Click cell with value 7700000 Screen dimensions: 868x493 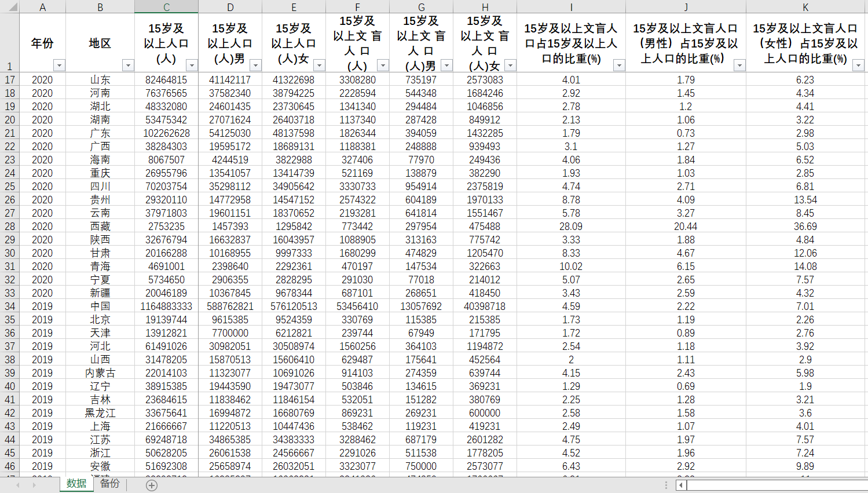[x=230, y=333]
